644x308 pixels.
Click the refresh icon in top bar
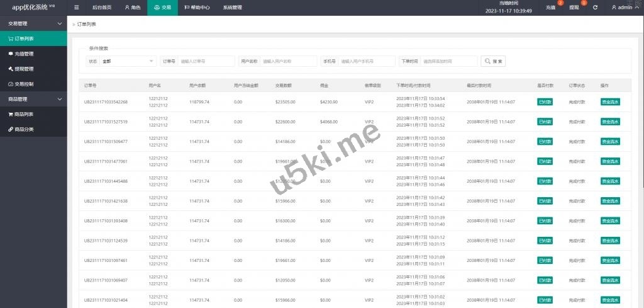coord(595,8)
